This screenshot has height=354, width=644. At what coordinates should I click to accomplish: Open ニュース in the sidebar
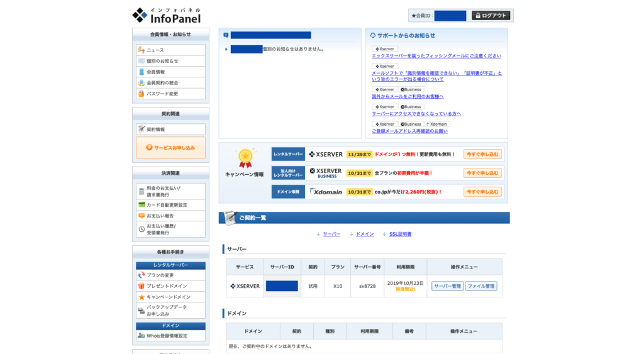point(170,50)
